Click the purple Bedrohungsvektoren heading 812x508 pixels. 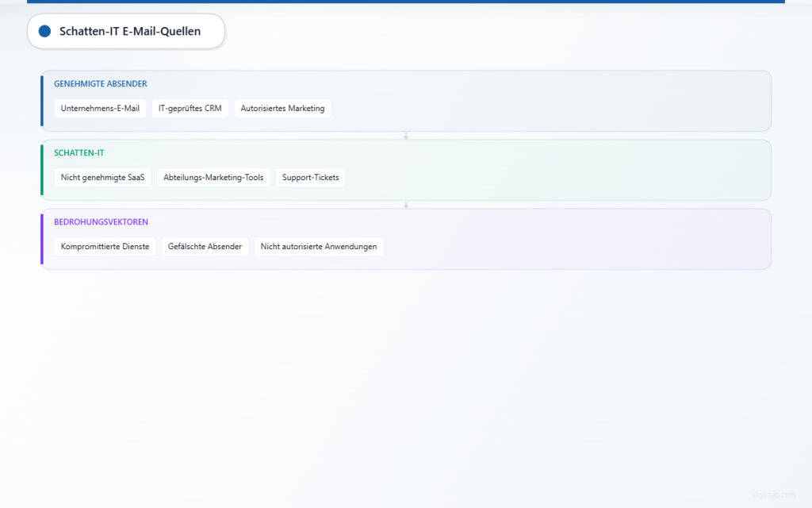point(101,222)
